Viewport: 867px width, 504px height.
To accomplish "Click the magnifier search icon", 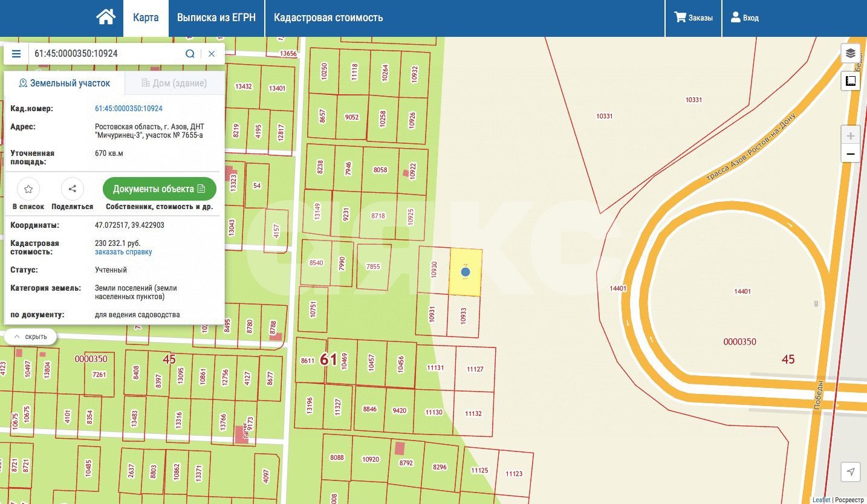I will pos(190,54).
